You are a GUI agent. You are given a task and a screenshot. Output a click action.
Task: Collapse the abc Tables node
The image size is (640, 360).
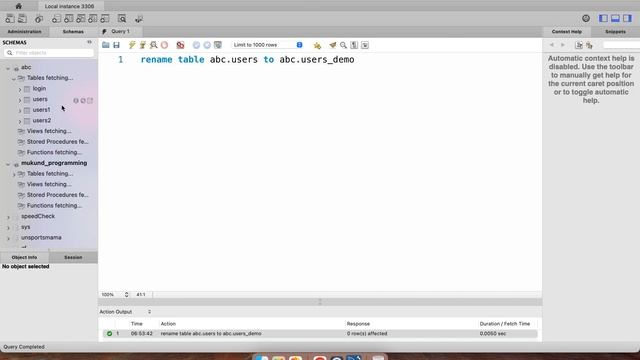pyautogui.click(x=14, y=78)
